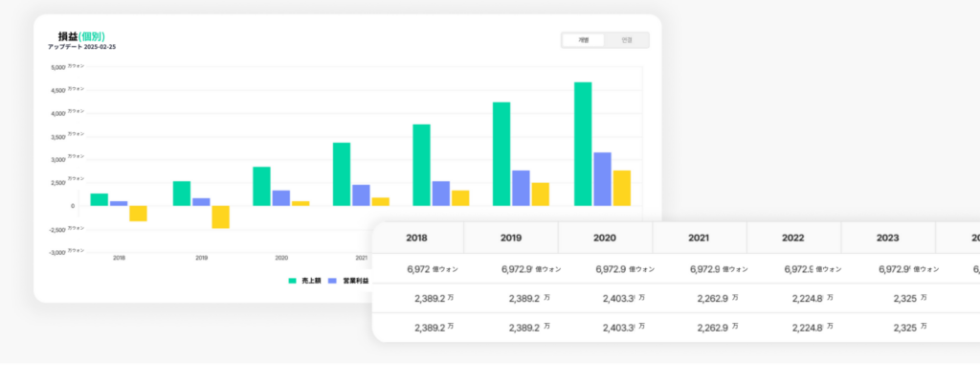The image size is (980, 365).
Task: Select the 개별 (individual) toggle option
Action: [583, 40]
